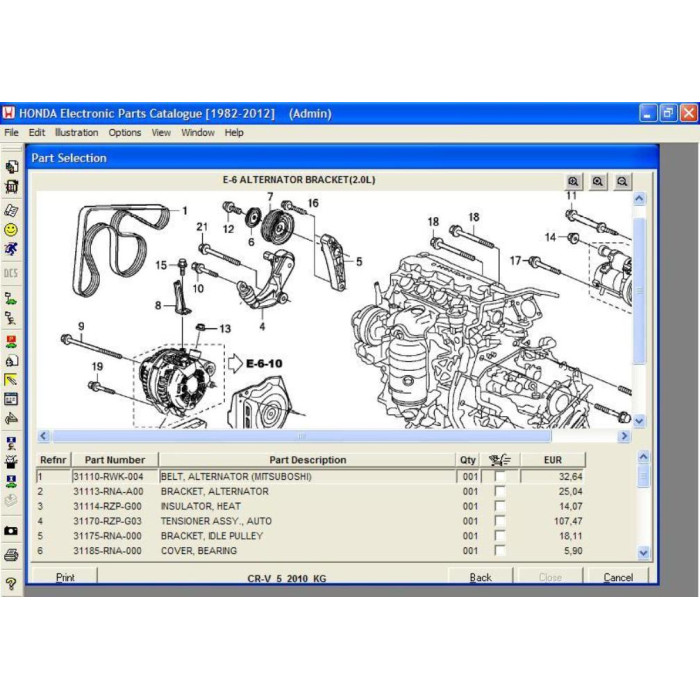The image size is (700, 700).
Task: Tick checkbox for BRACKET, IDLE PULLEY row
Action: coord(500,536)
